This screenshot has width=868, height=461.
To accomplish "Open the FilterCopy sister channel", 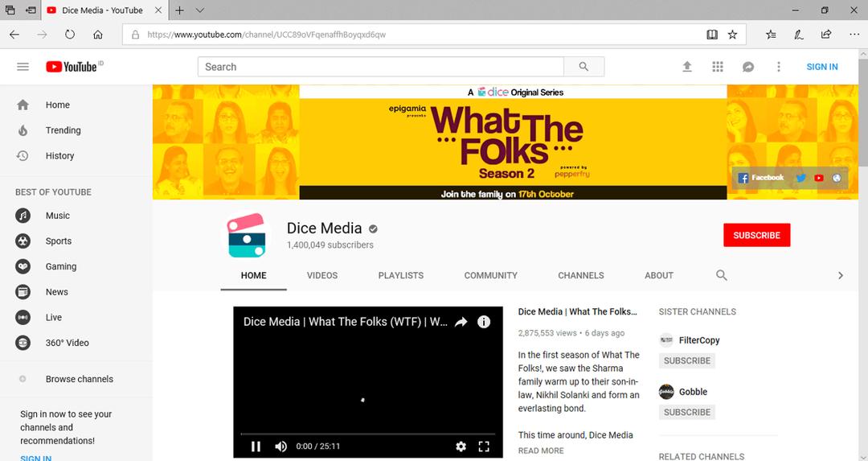I will click(699, 340).
